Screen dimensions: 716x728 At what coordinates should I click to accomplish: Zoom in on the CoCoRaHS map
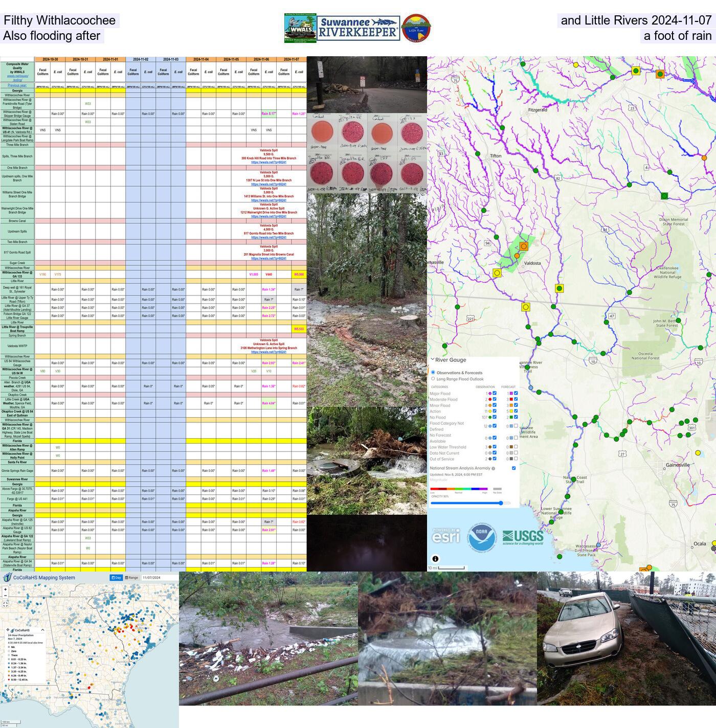coord(5,589)
